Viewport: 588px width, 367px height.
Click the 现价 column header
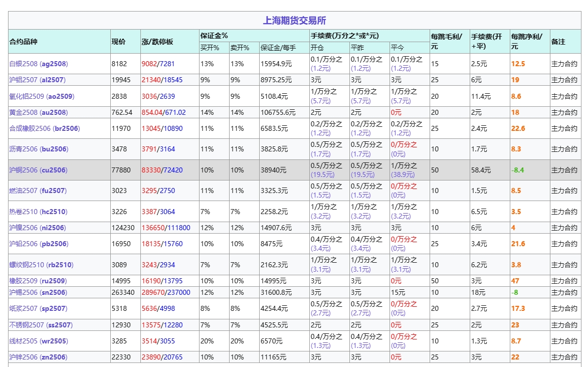[x=118, y=42]
